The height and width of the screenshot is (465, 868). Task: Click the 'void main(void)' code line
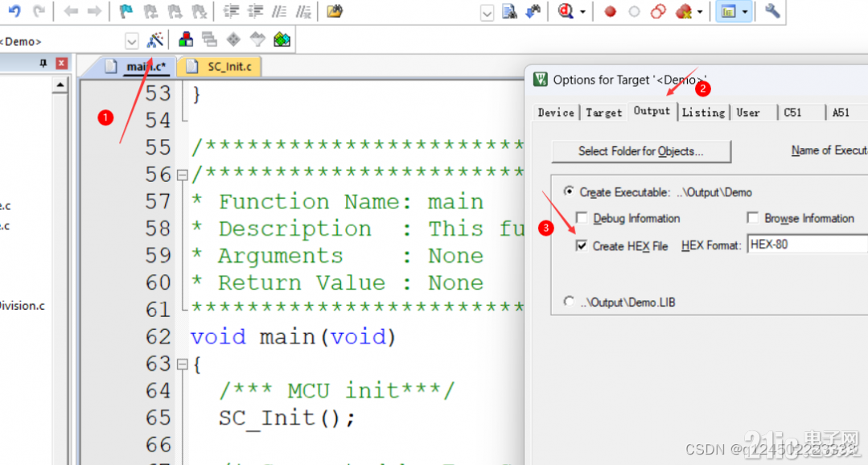click(294, 336)
